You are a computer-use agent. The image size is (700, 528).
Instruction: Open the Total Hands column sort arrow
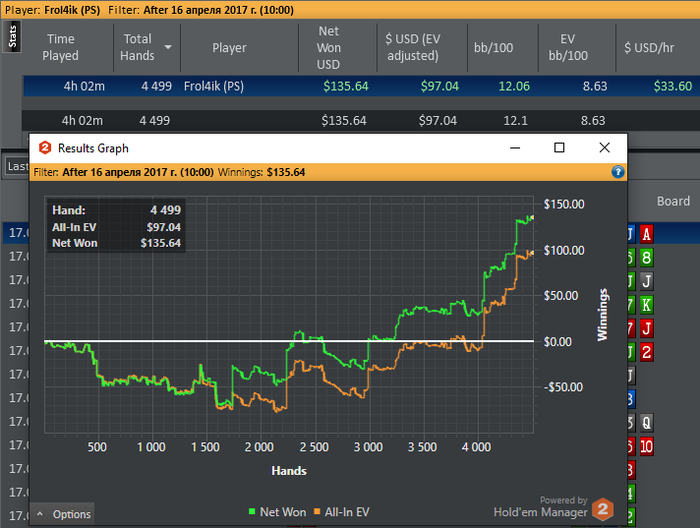click(168, 47)
